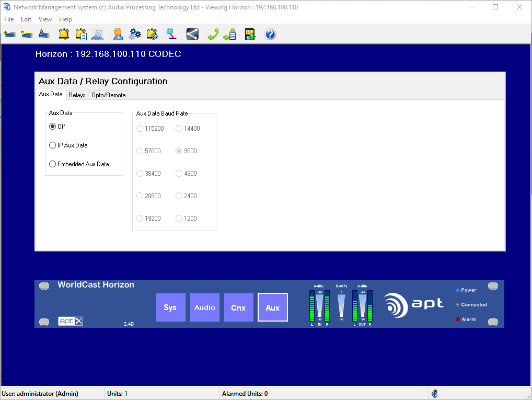Image resolution: width=532 pixels, height=400 pixels.
Task: Click the Audio button on unit panel
Action: click(x=204, y=307)
